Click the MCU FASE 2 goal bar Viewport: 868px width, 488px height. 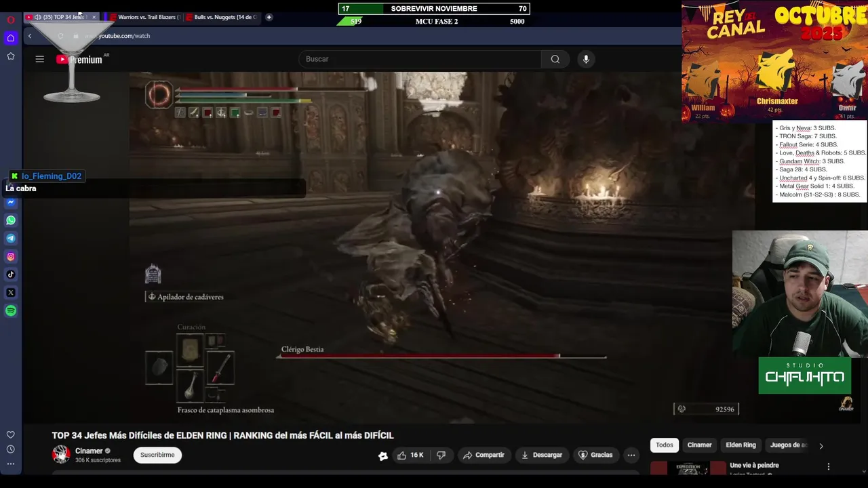click(x=434, y=21)
